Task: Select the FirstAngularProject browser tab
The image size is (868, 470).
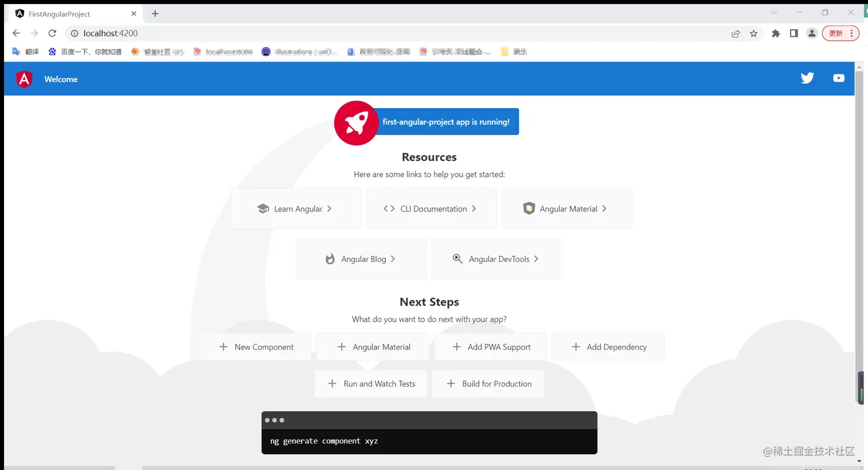Action: click(76, 14)
